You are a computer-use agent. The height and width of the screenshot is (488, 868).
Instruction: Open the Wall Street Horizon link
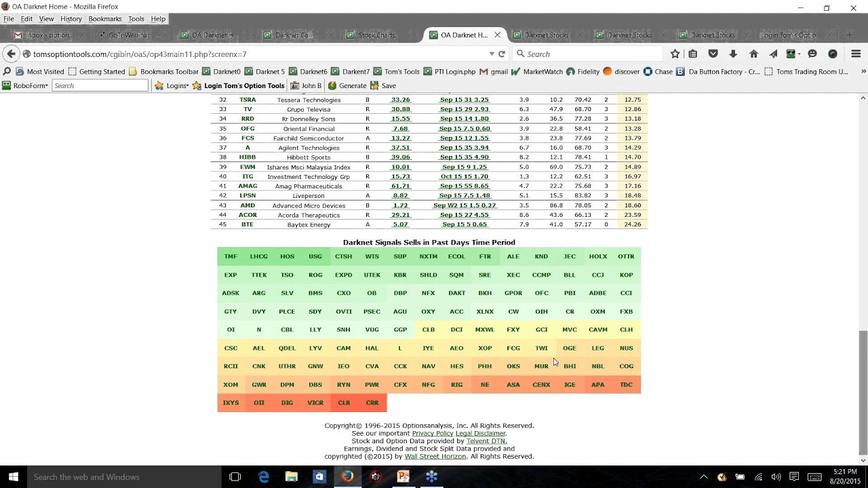435,457
